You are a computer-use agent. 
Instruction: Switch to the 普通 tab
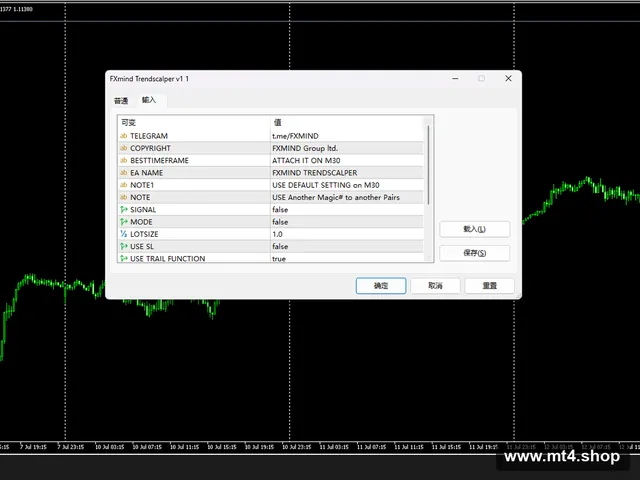coord(121,100)
